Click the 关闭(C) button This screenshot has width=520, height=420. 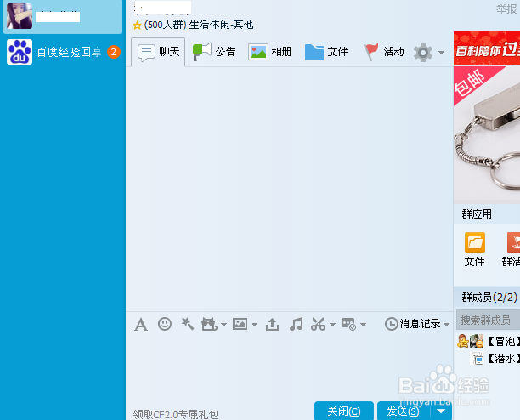point(344,411)
